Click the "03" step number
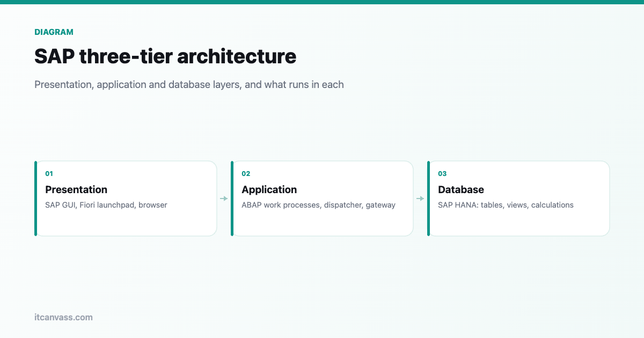The height and width of the screenshot is (338, 644). (x=442, y=174)
